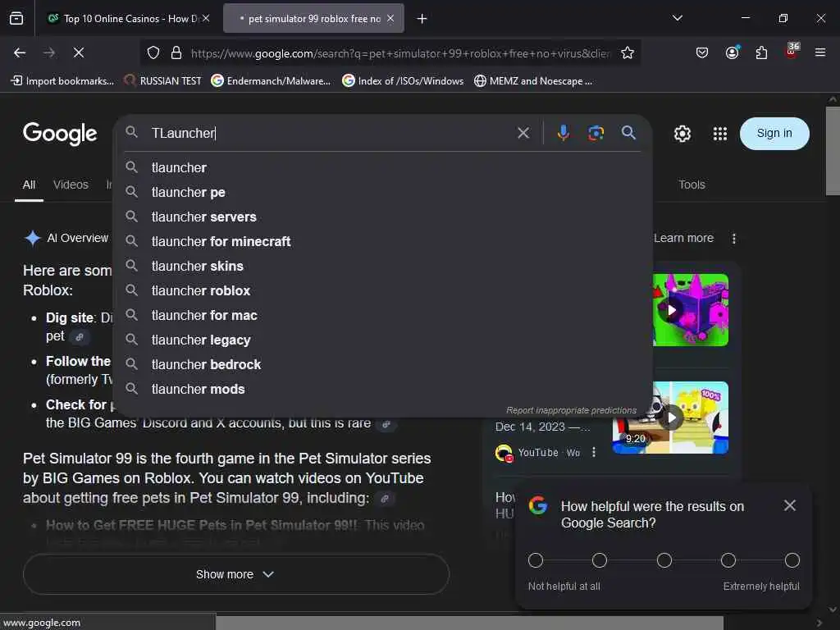Open MEMZ and Noescape bookmark
The image size is (840, 630).
tap(533, 81)
